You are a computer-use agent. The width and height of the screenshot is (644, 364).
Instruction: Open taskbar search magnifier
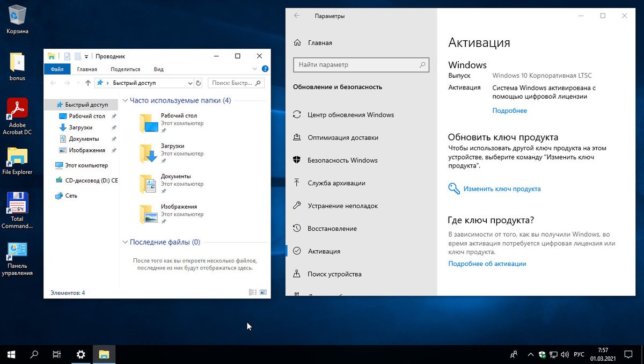point(34,354)
